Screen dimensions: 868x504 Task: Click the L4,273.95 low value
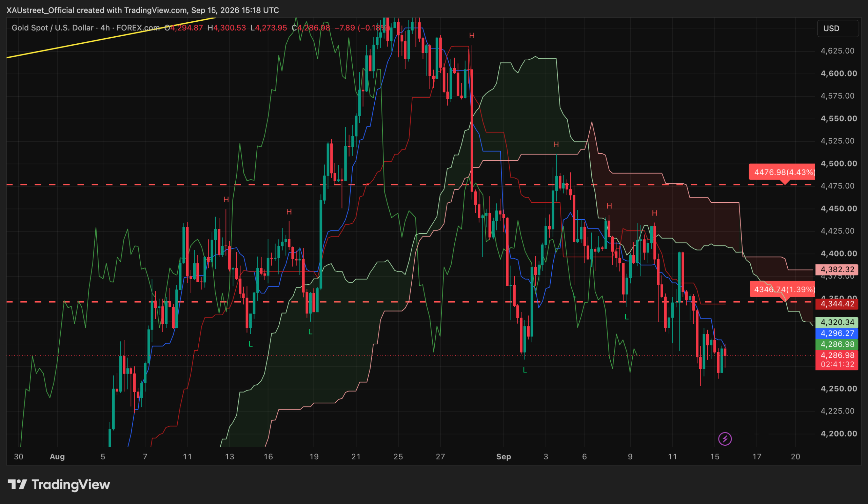tap(269, 28)
